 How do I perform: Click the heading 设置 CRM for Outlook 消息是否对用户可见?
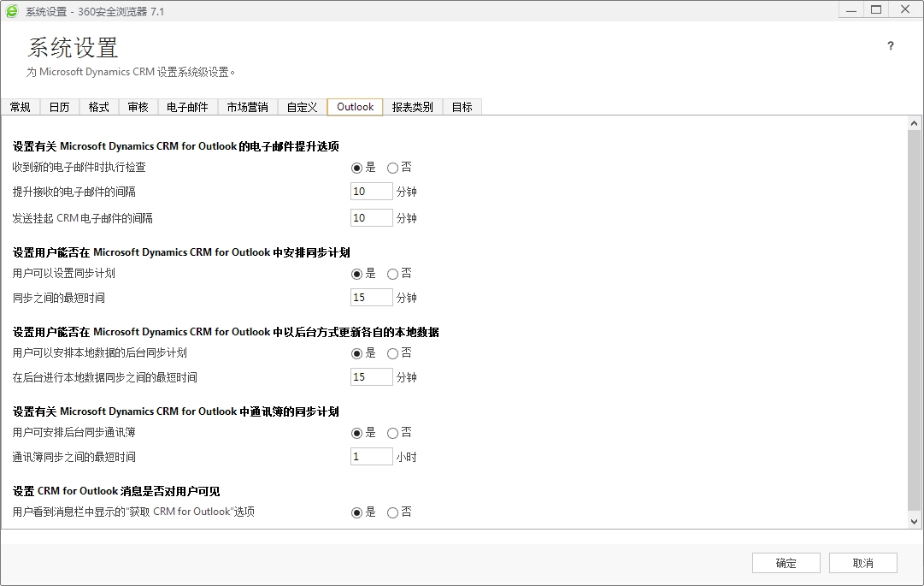click(116, 491)
